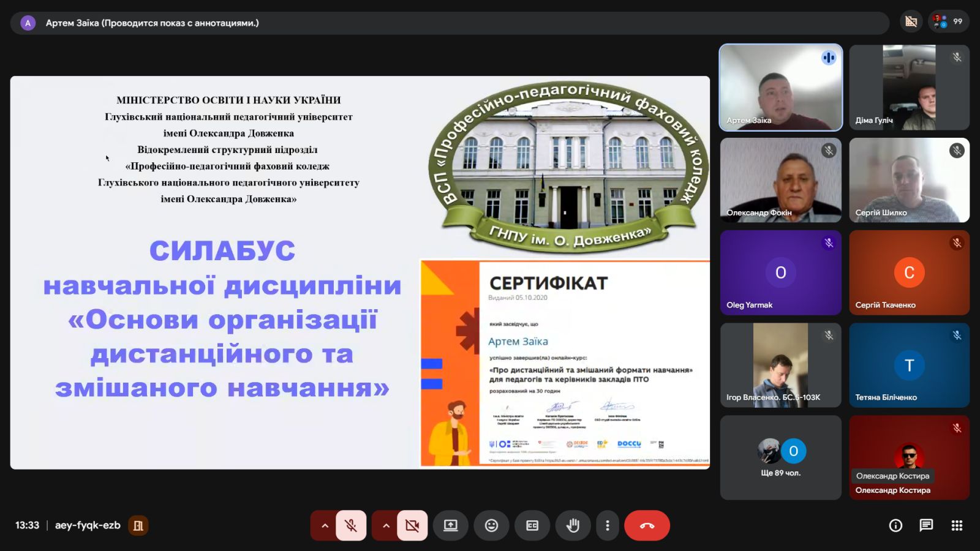Turn on closed captions
Screen dimensions: 980x551
[x=532, y=525]
